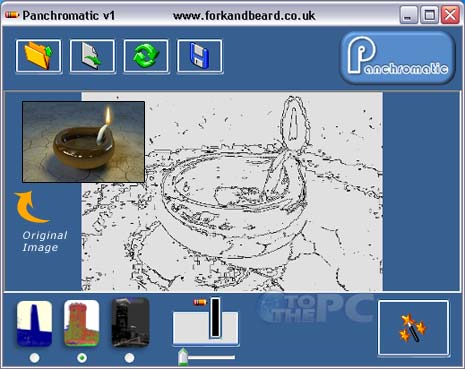The image size is (465, 369).
Task: Save image with blue floppy disk icon
Action: pyautogui.click(x=200, y=56)
